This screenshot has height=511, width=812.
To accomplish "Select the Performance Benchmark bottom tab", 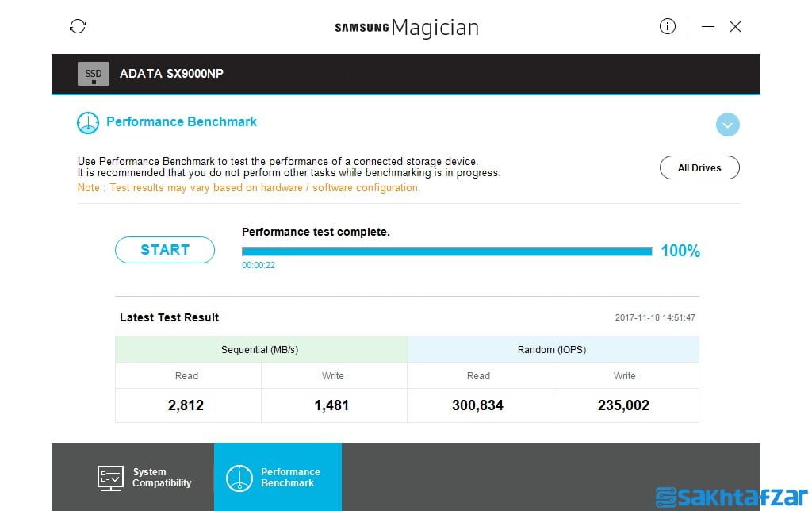I will pyautogui.click(x=278, y=478).
